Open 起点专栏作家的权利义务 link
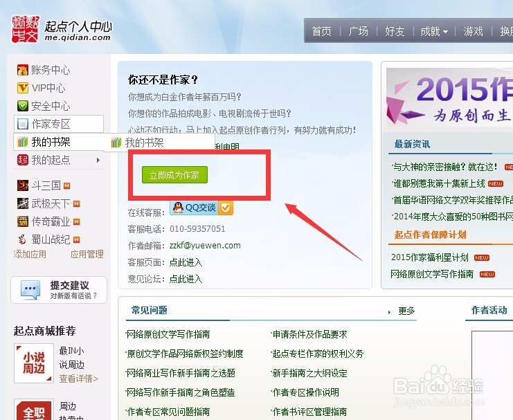Screen dimensions: 513x420 click(x=318, y=354)
